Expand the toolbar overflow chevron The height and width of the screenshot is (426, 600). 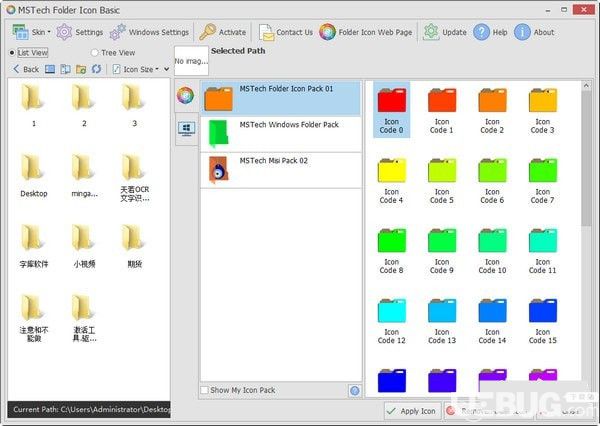coord(166,69)
